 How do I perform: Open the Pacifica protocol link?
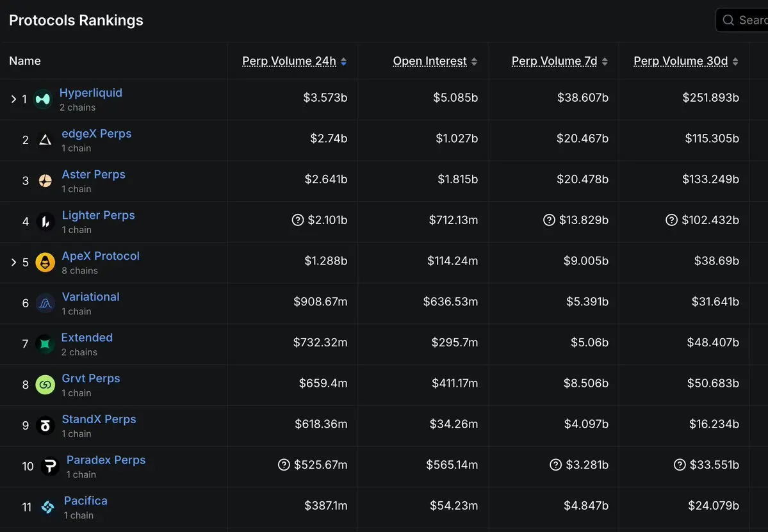click(x=85, y=501)
